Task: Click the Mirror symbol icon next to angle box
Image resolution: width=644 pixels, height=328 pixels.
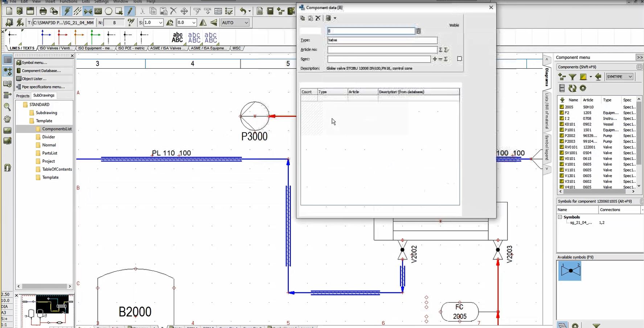Action: (x=203, y=23)
